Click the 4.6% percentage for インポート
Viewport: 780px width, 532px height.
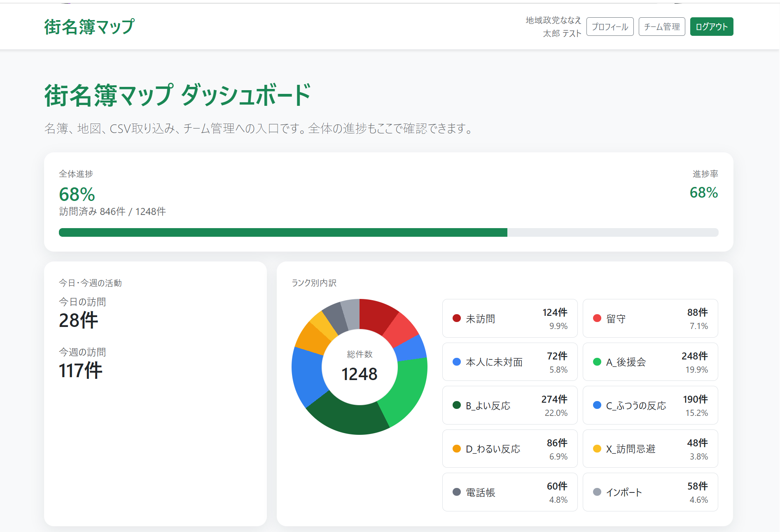pyautogui.click(x=699, y=500)
